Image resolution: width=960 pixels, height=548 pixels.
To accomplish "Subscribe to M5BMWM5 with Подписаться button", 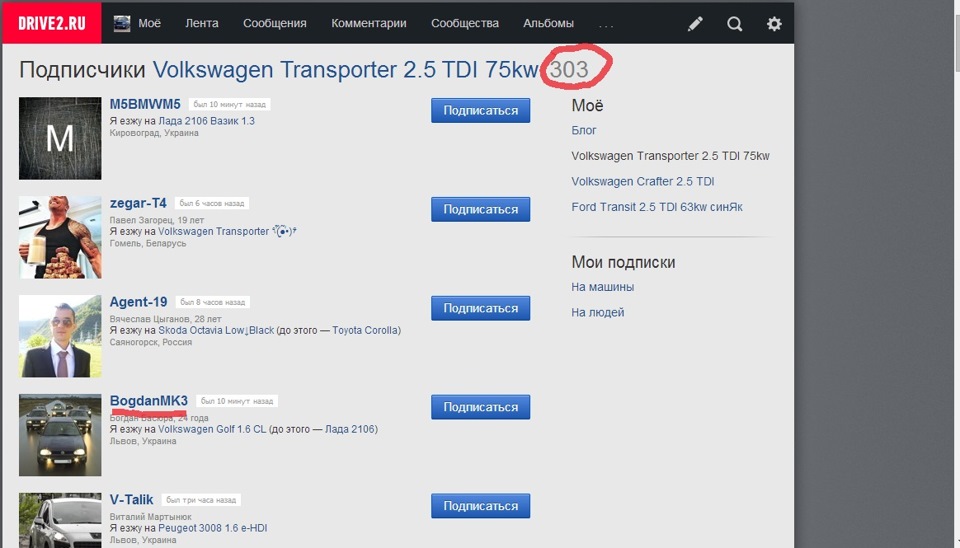I will [x=481, y=111].
